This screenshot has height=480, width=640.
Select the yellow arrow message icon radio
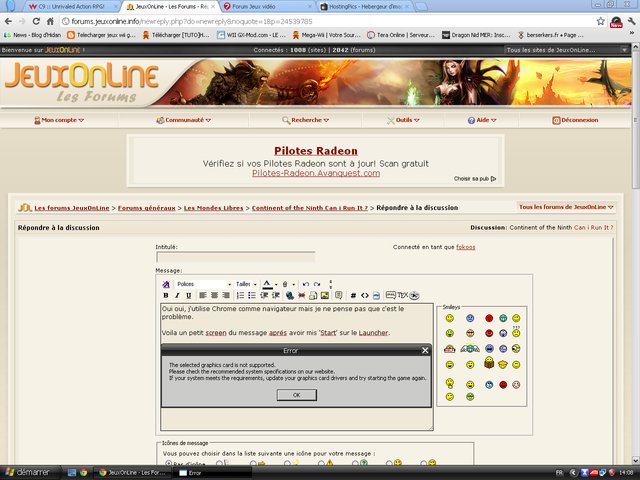[253, 463]
